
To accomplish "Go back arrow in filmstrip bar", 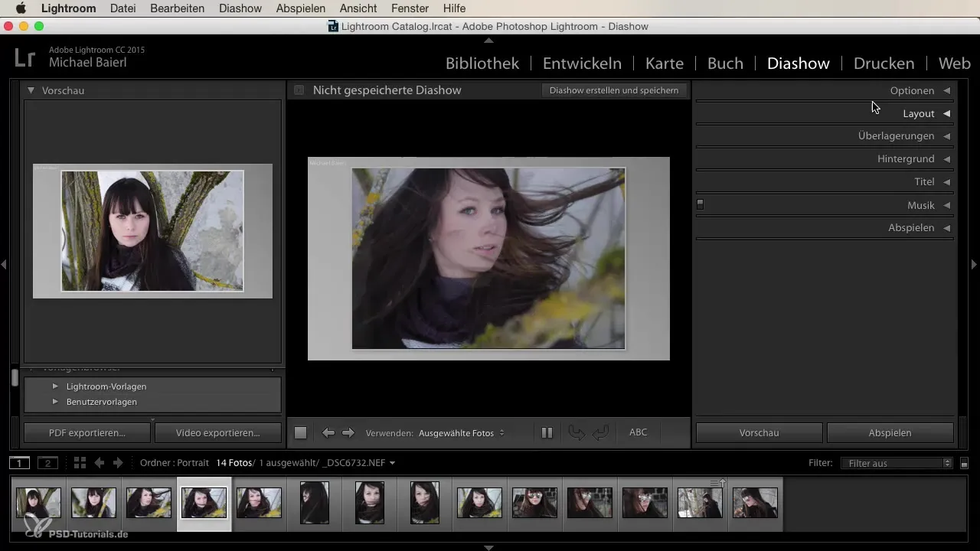I will click(x=99, y=463).
